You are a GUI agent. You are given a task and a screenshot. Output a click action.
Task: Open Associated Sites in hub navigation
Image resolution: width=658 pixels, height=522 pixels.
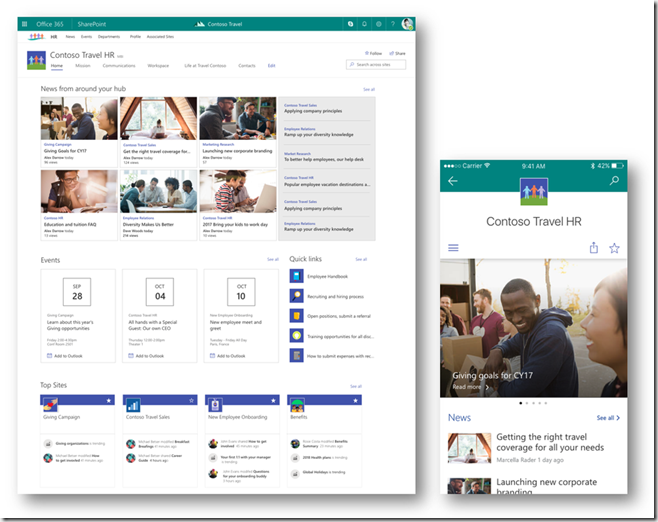point(160,37)
